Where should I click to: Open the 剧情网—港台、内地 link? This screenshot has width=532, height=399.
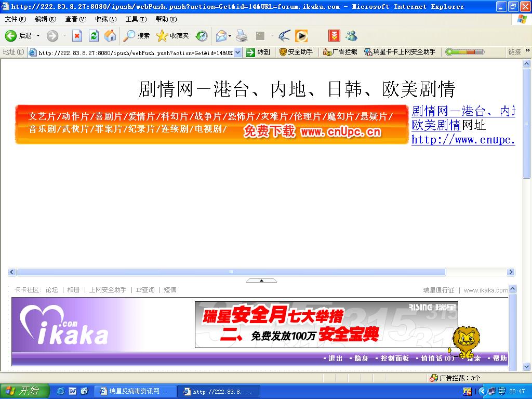tap(463, 111)
